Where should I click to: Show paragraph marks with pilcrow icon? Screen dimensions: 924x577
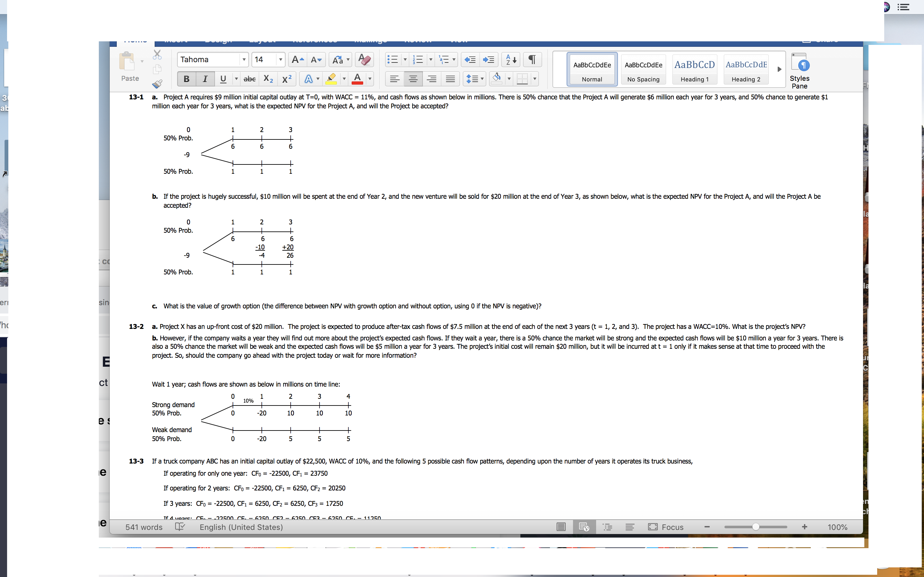click(x=532, y=60)
